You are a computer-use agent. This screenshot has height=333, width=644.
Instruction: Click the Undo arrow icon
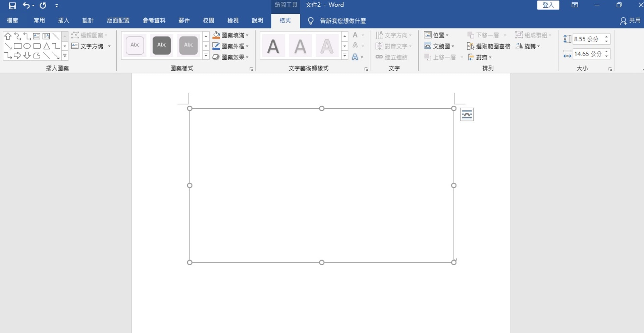(26, 6)
